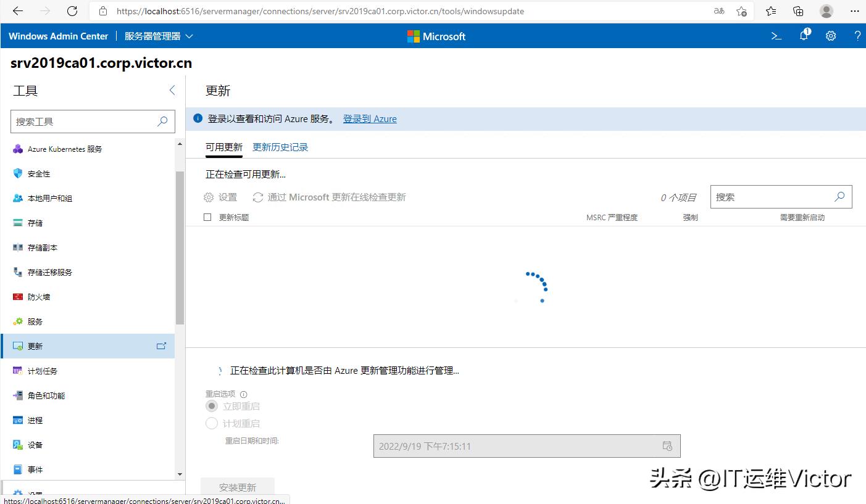
Task: Click inside the 搜索工具 search field
Action: [86, 122]
